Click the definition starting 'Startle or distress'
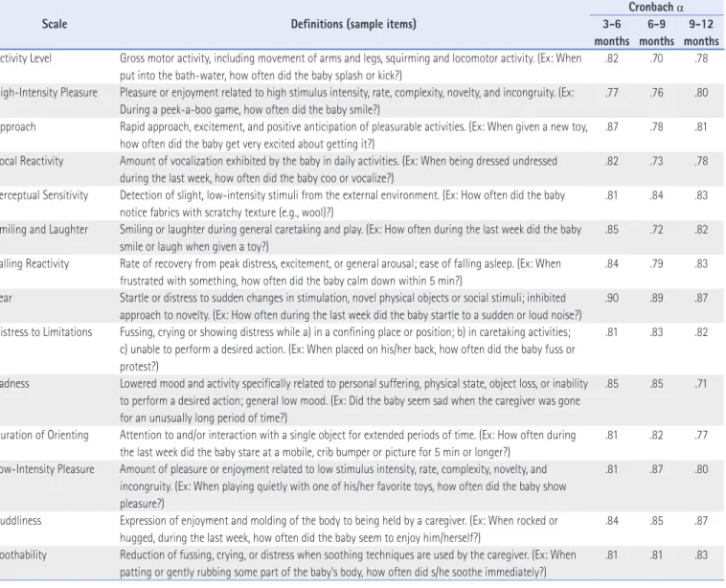 [x=351, y=307]
